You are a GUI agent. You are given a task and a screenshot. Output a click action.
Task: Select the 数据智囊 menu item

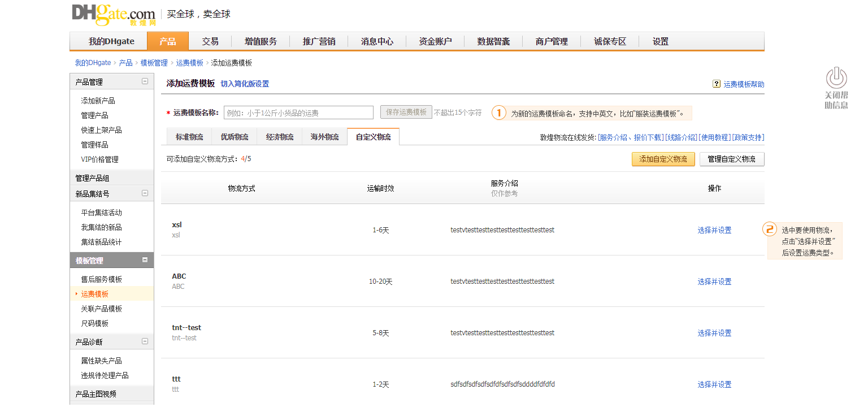(493, 41)
